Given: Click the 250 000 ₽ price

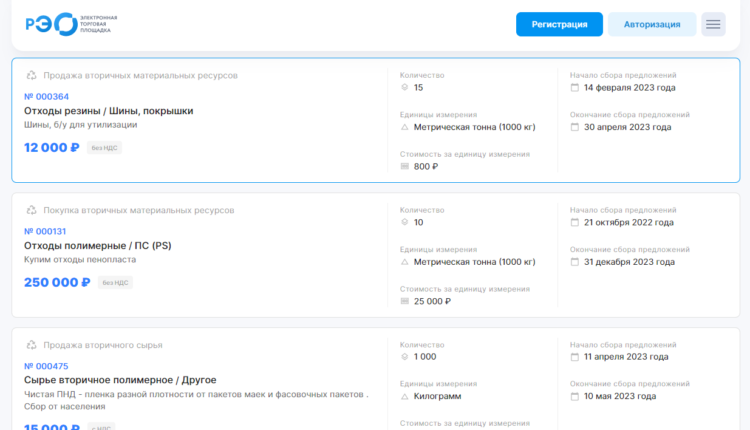Looking at the screenshot, I should point(58,282).
